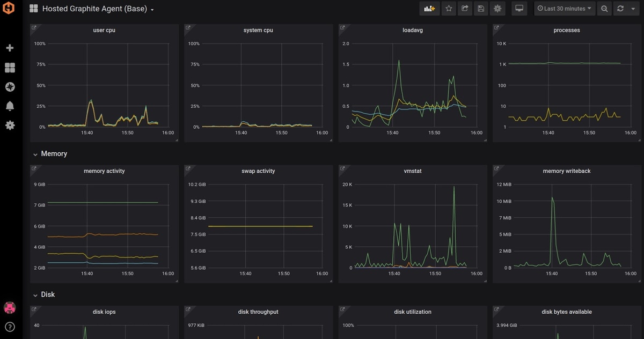Star this dashboard as favorite
This screenshot has height=339, width=644.
pyautogui.click(x=449, y=9)
